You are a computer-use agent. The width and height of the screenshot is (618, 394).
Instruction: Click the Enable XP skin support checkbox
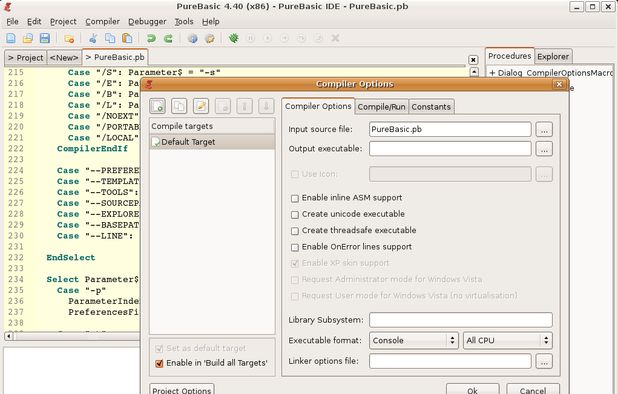pos(294,264)
